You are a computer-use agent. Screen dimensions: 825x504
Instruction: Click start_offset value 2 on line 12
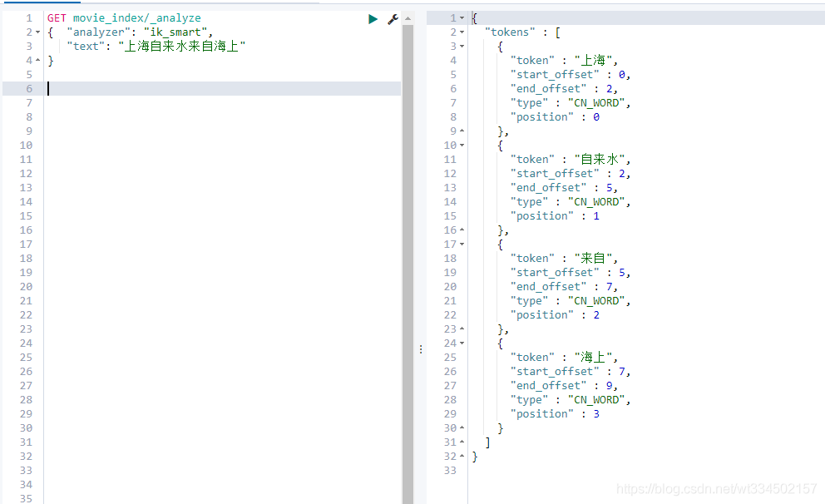(622, 174)
